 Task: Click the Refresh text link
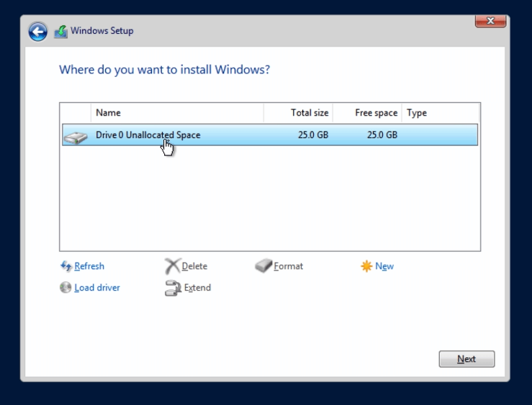[x=89, y=266]
